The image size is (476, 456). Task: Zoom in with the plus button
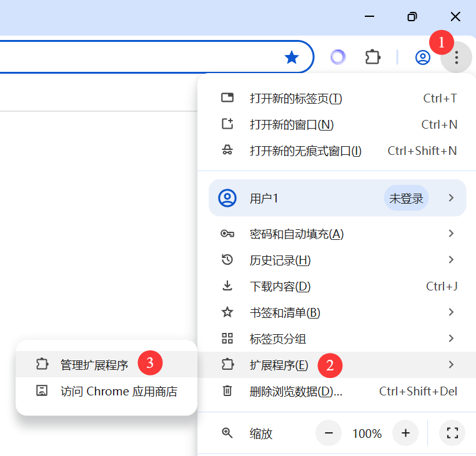(405, 433)
